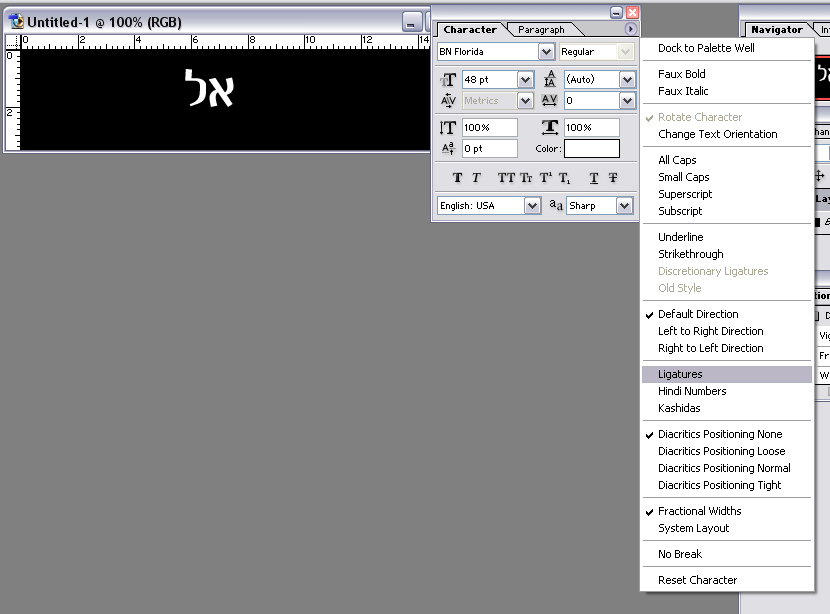830x614 pixels.
Task: Click Dock to Palette Well
Action: (706, 48)
